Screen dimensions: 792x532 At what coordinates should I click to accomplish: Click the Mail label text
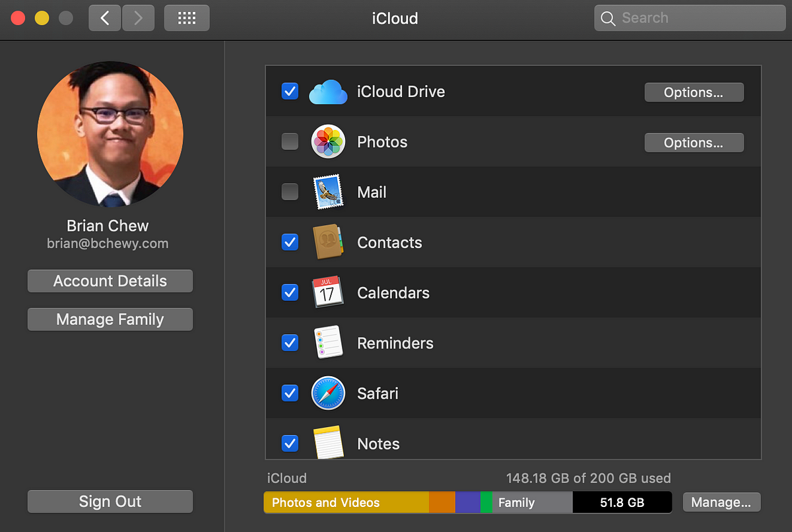point(372,192)
